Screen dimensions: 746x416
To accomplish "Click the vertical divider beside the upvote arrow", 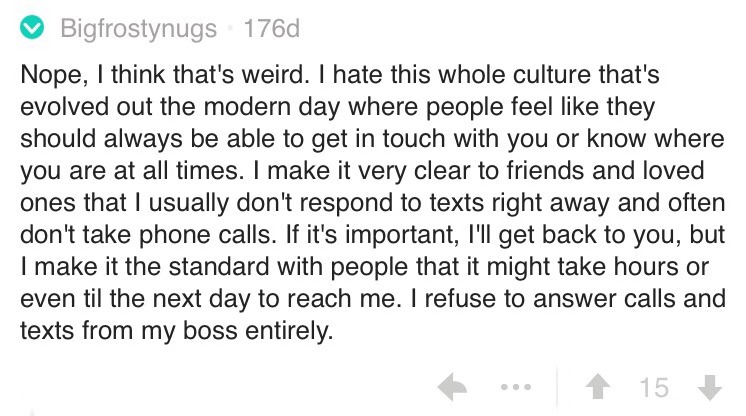I will click(x=557, y=386).
